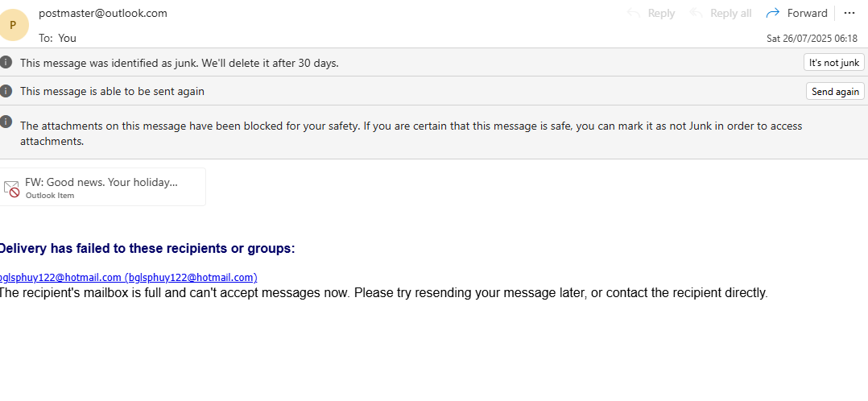Click the Reply text label
Screen dimensions: 868x401
(661, 14)
